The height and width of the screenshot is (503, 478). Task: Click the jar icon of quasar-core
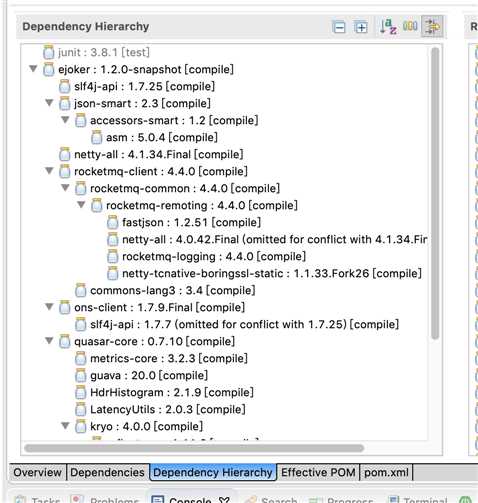(64, 341)
